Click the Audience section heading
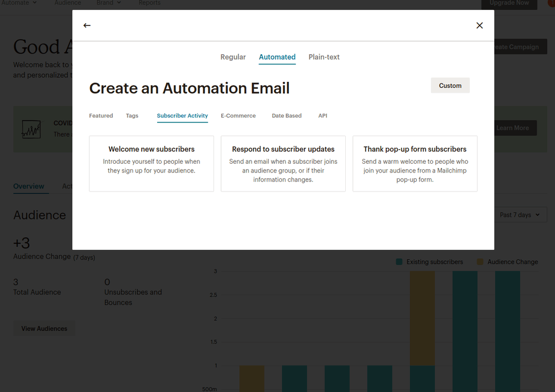Viewport: 555px width, 392px height. [40, 215]
